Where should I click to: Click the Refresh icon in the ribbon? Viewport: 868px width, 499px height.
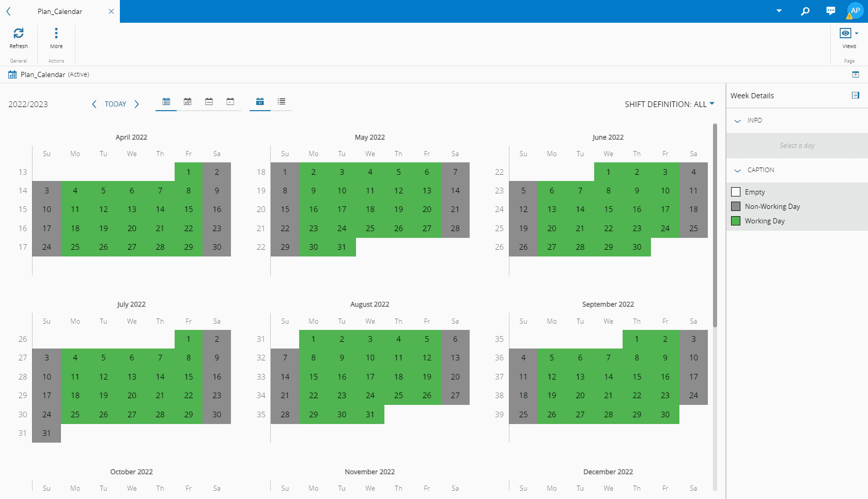pyautogui.click(x=19, y=34)
